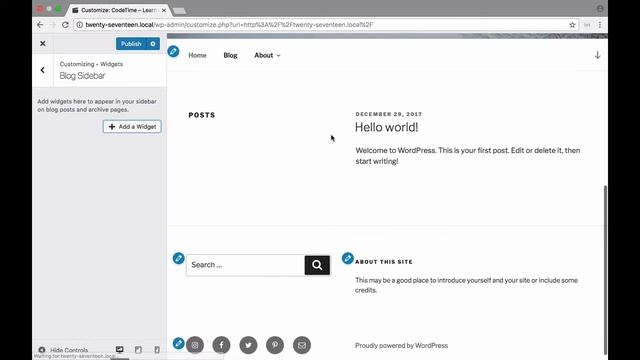Open a new browser tab
Screen dimensions: 640x360
[x=180, y=11]
